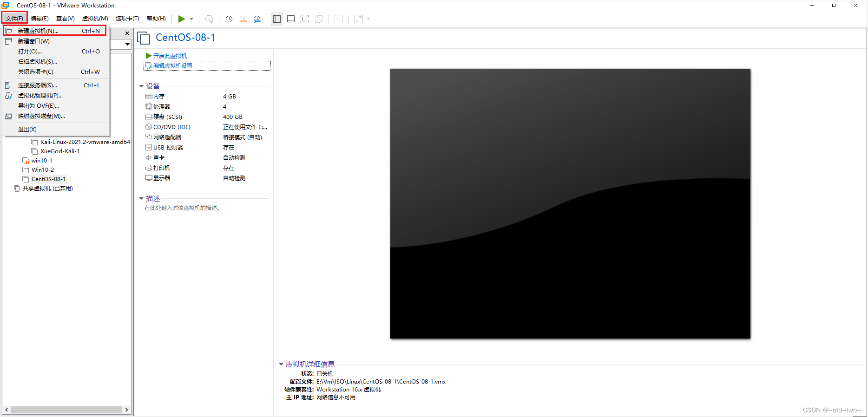Click the stretch guest display icon
The width and height of the screenshot is (868, 417).
359,19
